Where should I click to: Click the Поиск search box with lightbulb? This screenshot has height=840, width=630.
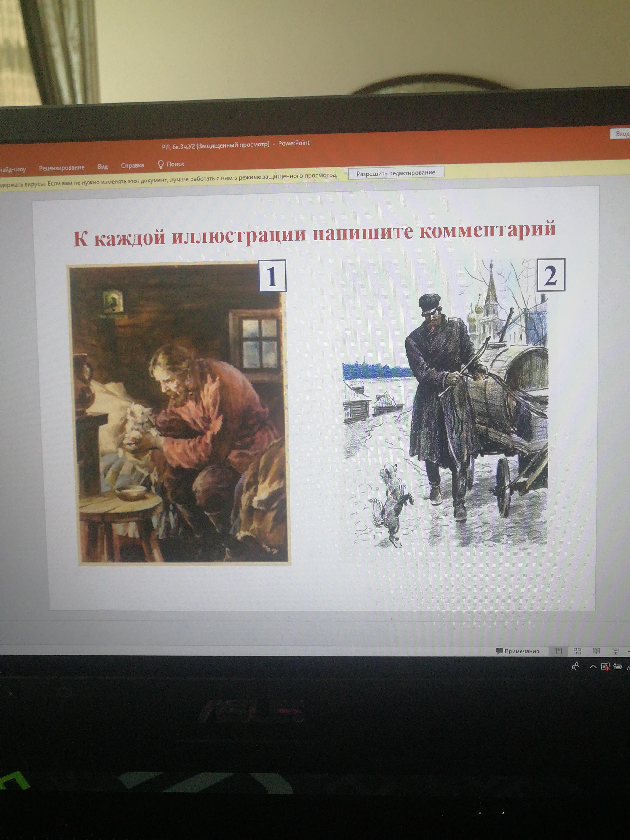[x=171, y=164]
